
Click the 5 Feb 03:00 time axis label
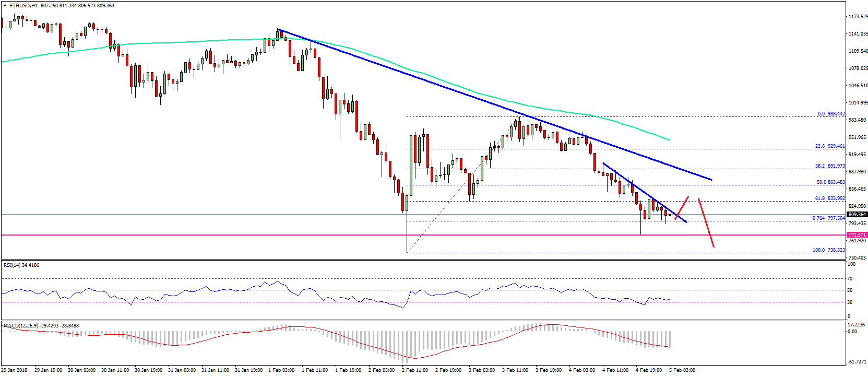pos(682,370)
